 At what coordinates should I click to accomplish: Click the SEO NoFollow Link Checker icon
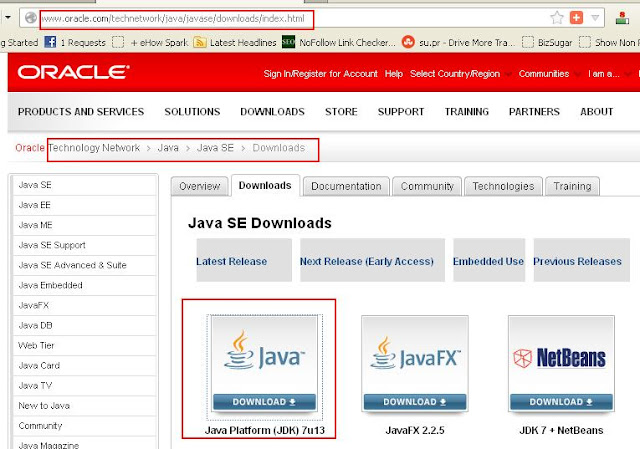click(289, 42)
